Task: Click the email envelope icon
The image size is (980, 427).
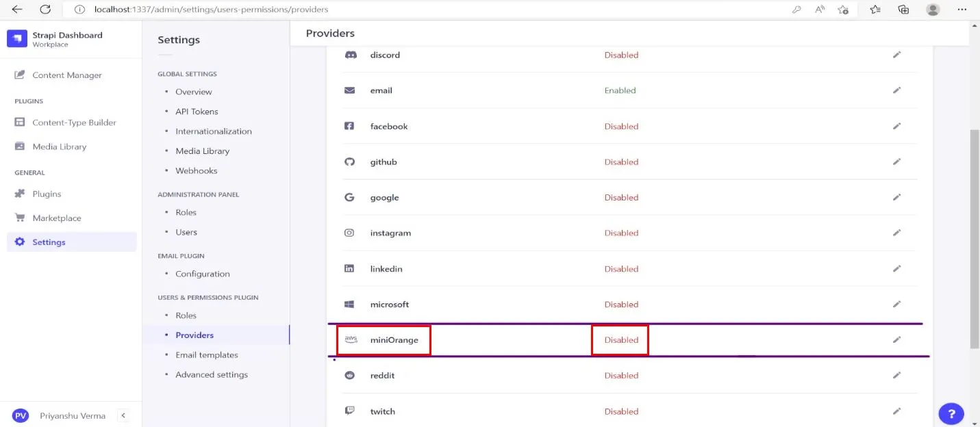Action: (349, 90)
